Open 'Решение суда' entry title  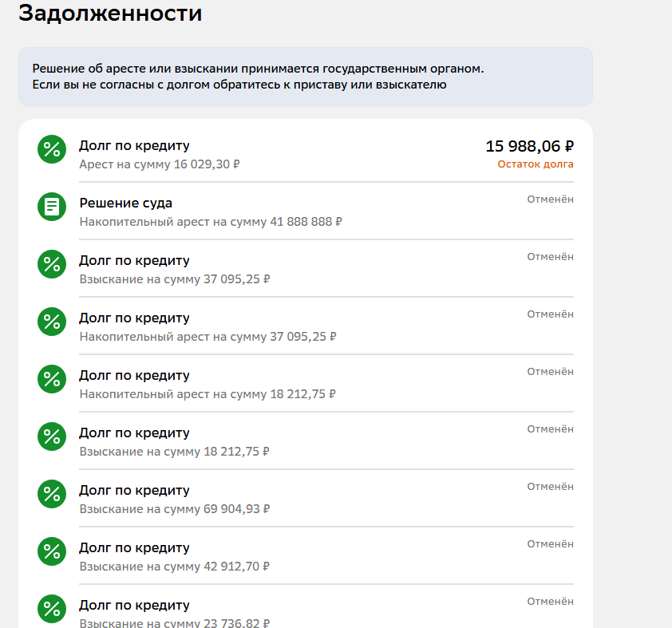(126, 203)
